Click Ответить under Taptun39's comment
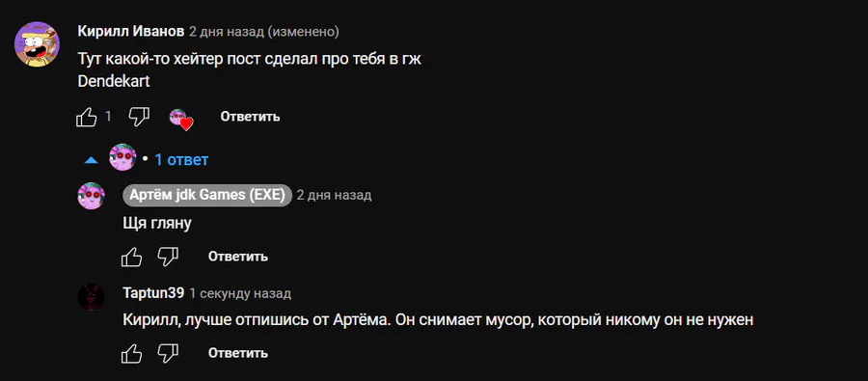This screenshot has height=381, width=868. click(x=238, y=353)
